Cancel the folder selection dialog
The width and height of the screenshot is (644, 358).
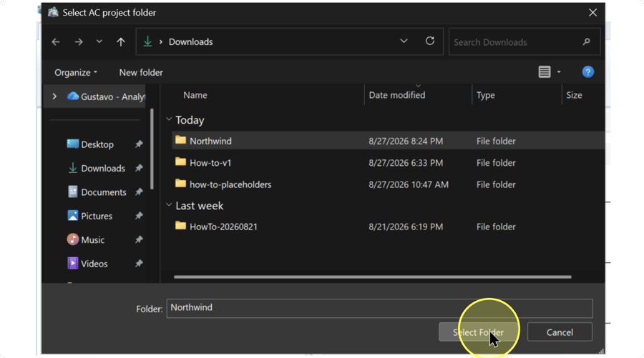[560, 332]
